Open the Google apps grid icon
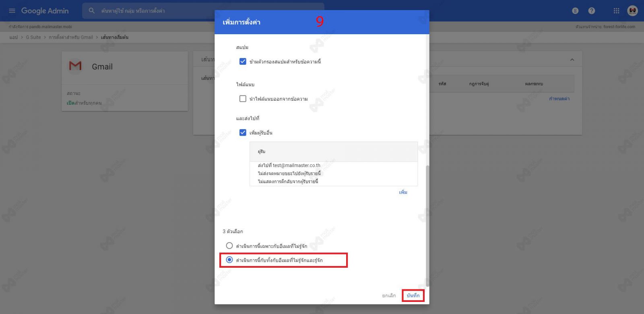Screen dimensions: 644x314 coord(616,11)
